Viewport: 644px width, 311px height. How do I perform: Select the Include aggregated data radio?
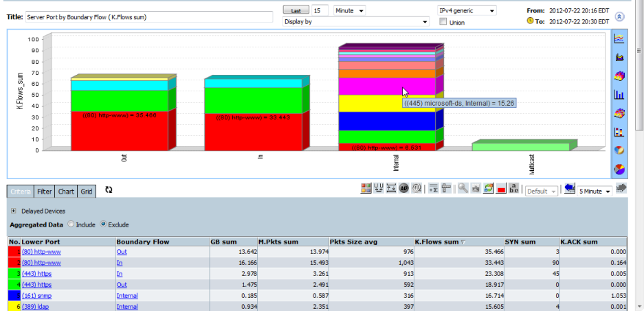71,224
